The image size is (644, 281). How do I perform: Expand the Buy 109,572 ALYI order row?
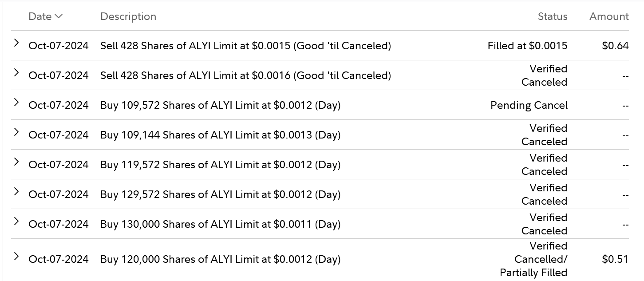tap(16, 103)
